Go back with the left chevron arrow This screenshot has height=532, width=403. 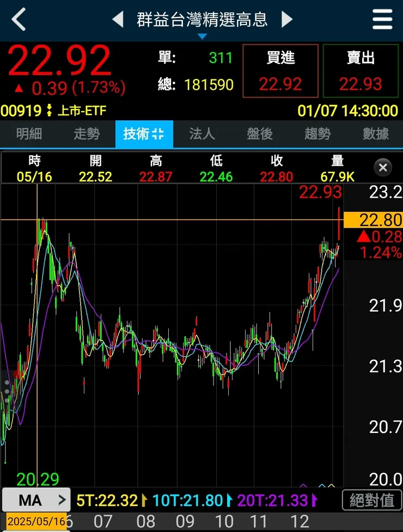pos(19,20)
